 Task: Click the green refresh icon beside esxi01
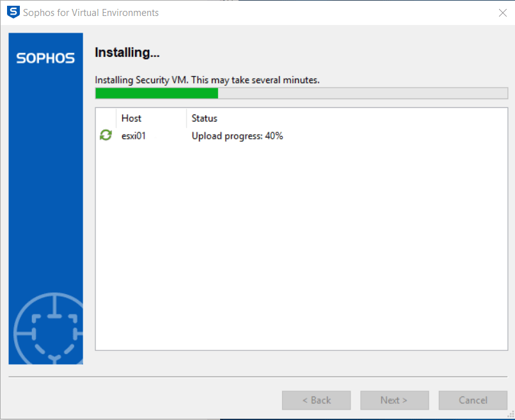click(106, 135)
